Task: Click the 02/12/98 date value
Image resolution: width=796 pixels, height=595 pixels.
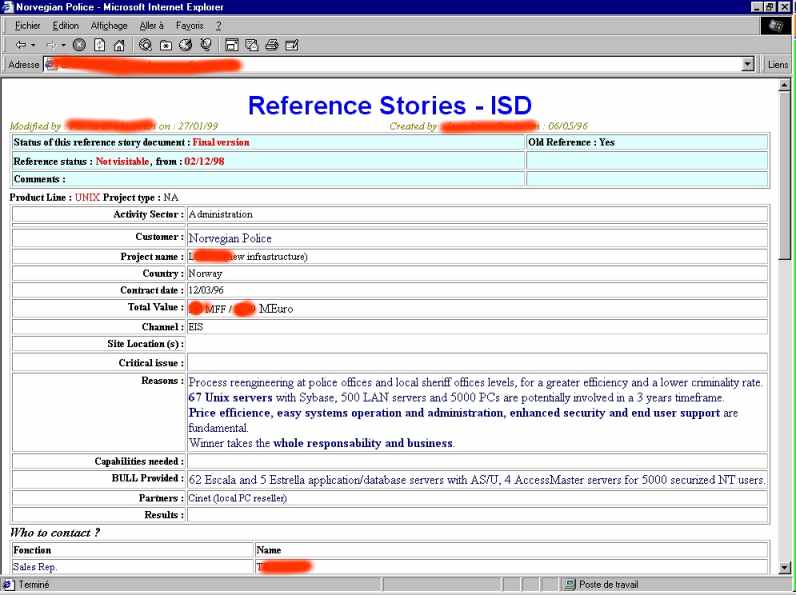Action: coord(204,161)
